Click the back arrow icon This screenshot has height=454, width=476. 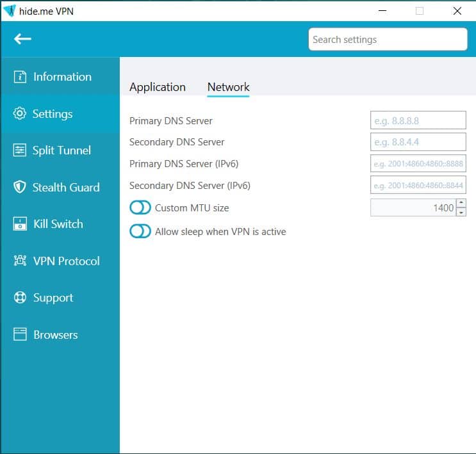pos(22,39)
